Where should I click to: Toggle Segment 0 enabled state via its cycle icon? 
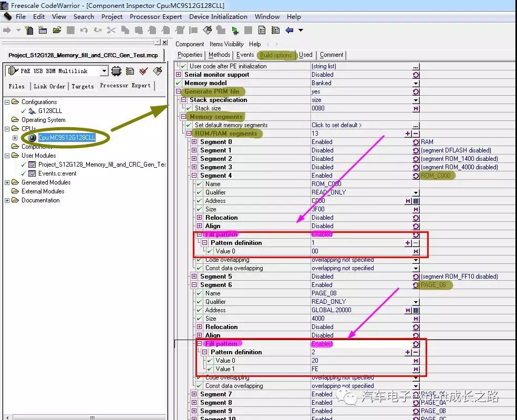(416, 142)
